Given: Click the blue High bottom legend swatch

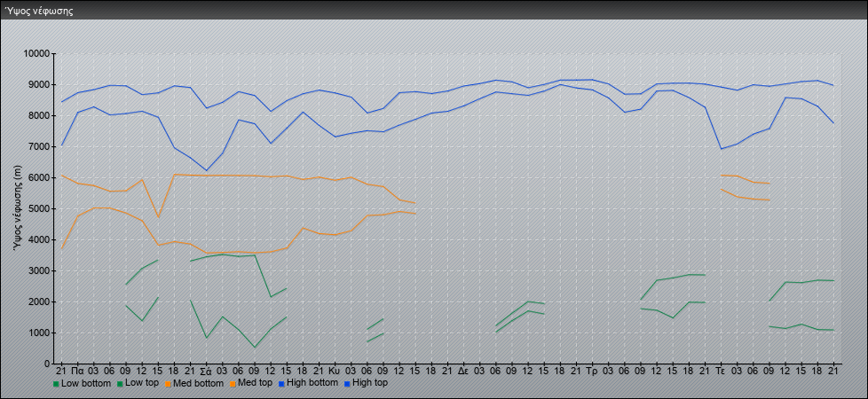Looking at the screenshot, I should (x=280, y=383).
